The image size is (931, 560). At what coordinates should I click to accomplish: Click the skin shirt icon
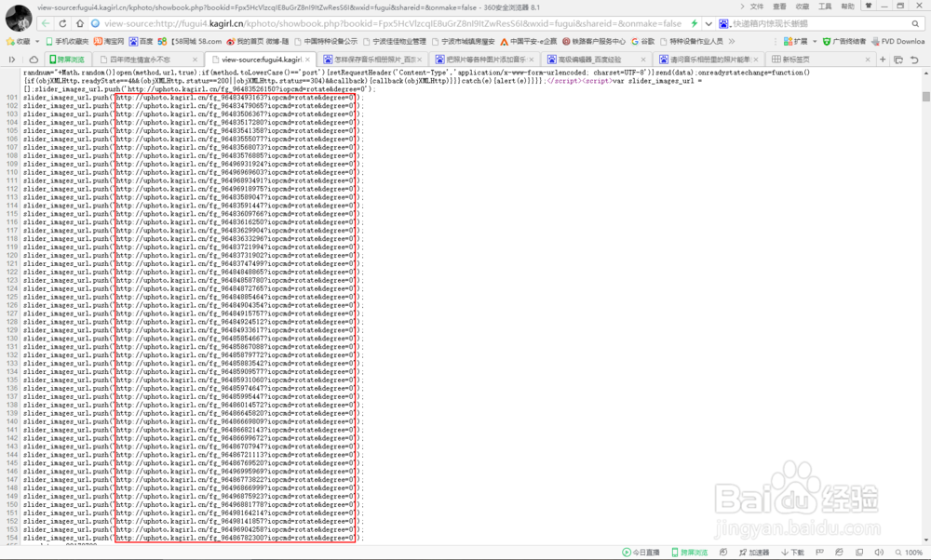tap(869, 6)
